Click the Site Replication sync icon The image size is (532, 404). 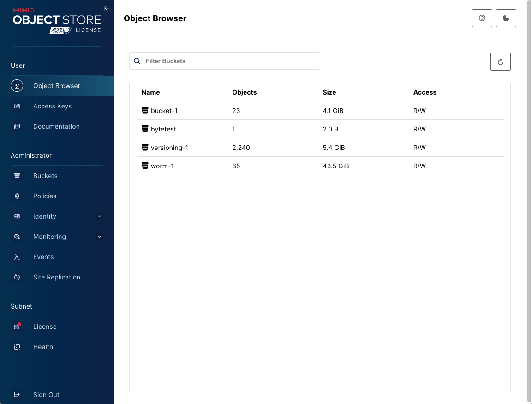17,277
